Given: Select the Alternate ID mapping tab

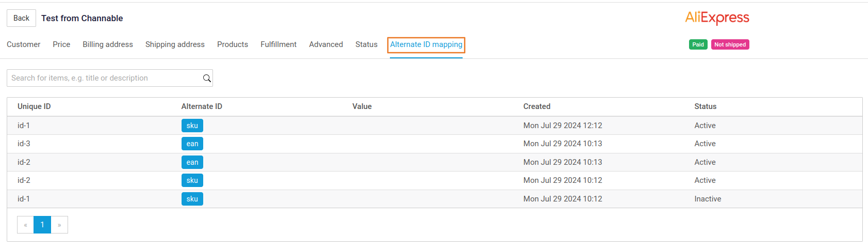Looking at the screenshot, I should [426, 44].
